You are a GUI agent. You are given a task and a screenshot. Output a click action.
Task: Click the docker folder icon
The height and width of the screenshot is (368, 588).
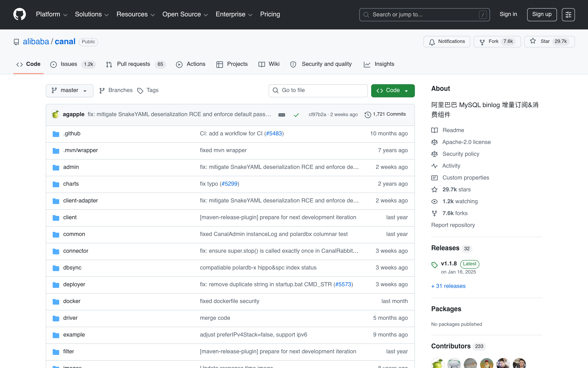coord(56,302)
